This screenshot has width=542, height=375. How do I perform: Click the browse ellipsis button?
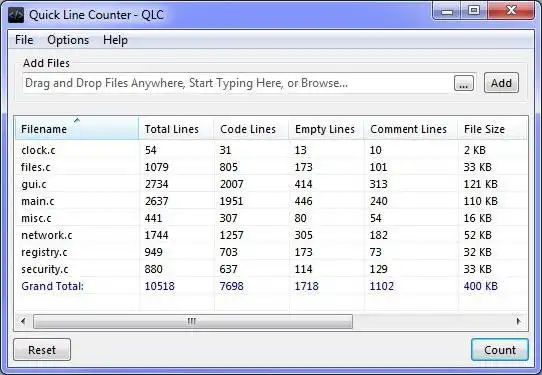click(x=464, y=83)
